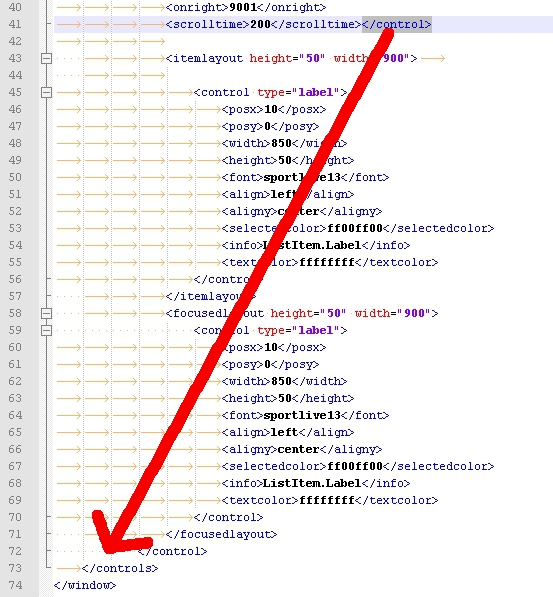Click the </controls> closing tag

click(120, 568)
